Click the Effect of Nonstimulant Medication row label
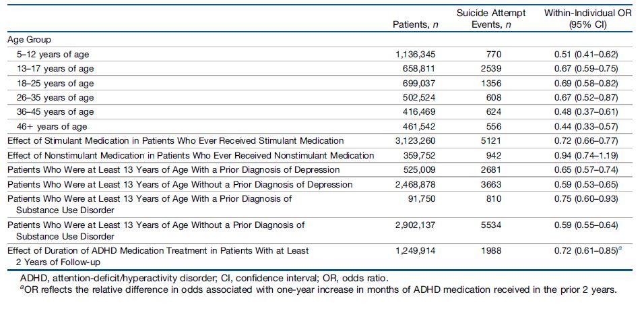The width and height of the screenshot is (644, 313). click(x=191, y=155)
